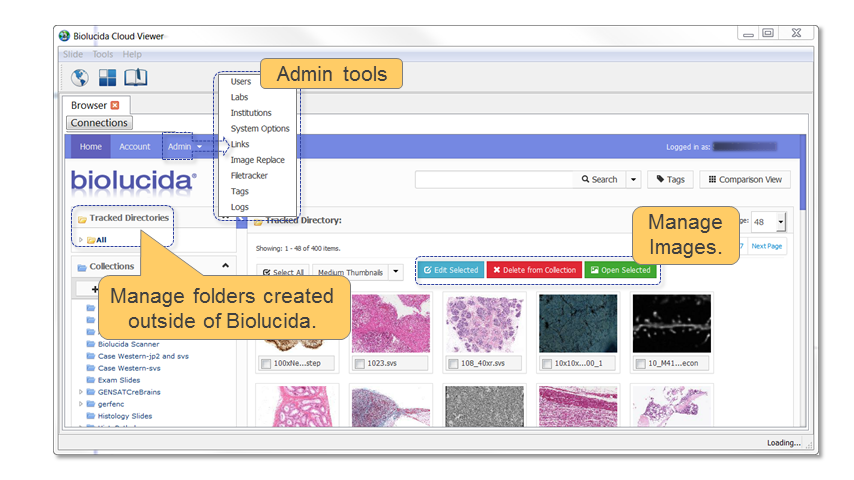The height and width of the screenshot is (480, 854).
Task: Choose Labs from the Admin menu
Action: pyautogui.click(x=239, y=97)
